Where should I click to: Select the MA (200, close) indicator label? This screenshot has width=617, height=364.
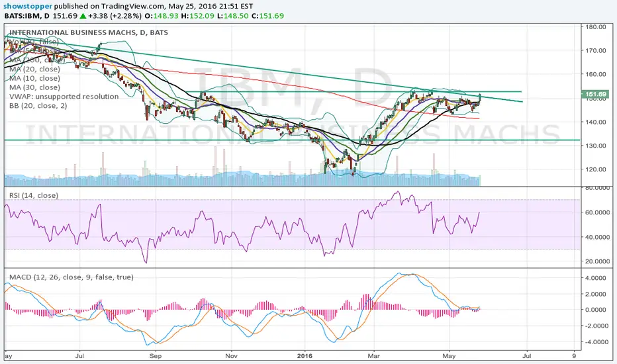pyautogui.click(x=36, y=60)
